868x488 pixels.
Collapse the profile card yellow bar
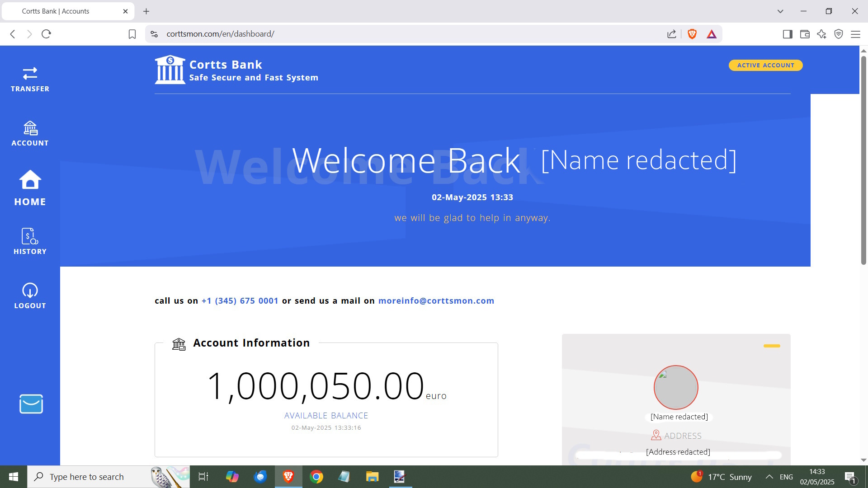coord(771,346)
